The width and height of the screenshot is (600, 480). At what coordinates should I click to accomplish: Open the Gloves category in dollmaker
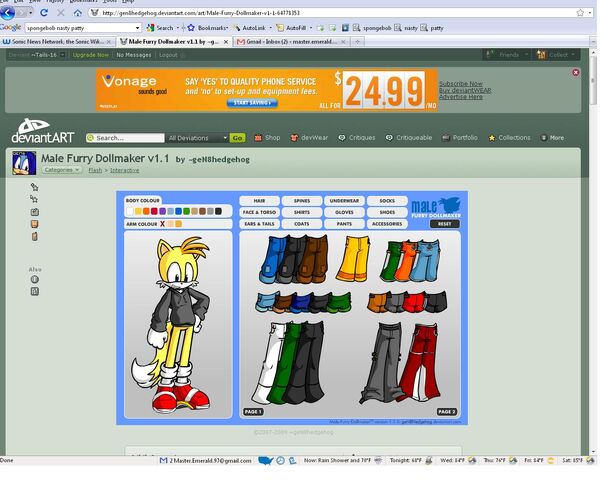(x=344, y=212)
